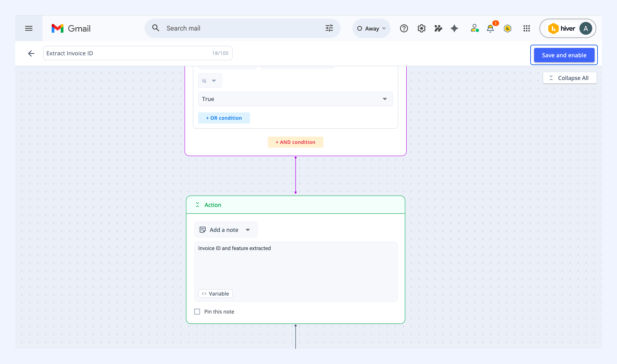Screen dimensions: 617x364
Task: Click the Hiver shield badge icon
Action: (x=508, y=29)
